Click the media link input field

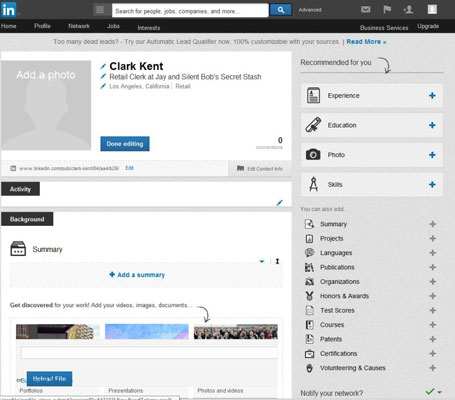coord(149,353)
